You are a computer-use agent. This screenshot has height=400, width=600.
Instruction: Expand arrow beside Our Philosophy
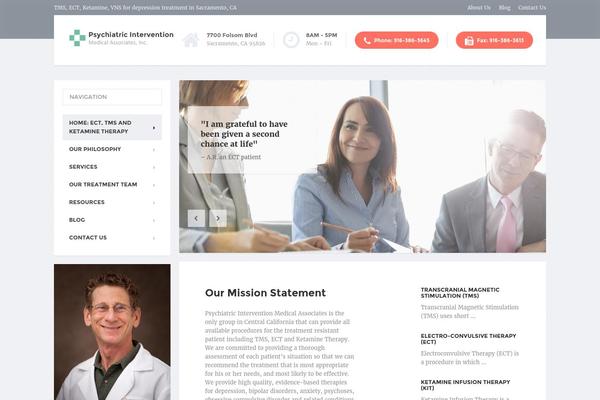click(x=154, y=150)
